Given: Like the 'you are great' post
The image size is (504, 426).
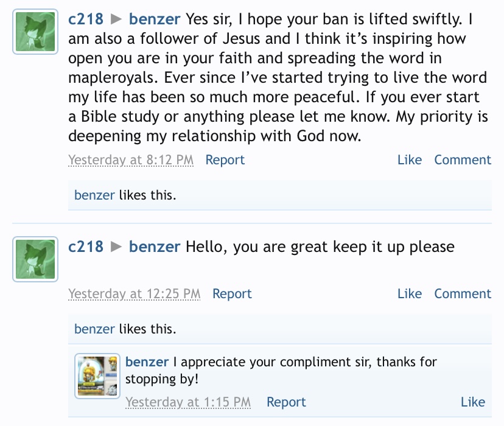Looking at the screenshot, I should pyautogui.click(x=410, y=294).
